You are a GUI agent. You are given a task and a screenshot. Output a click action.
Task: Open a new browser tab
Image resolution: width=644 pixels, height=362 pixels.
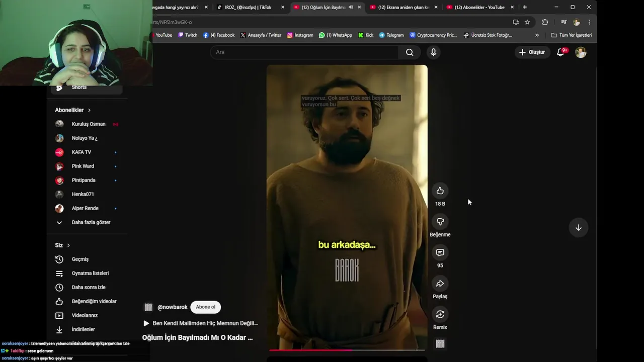(x=525, y=7)
